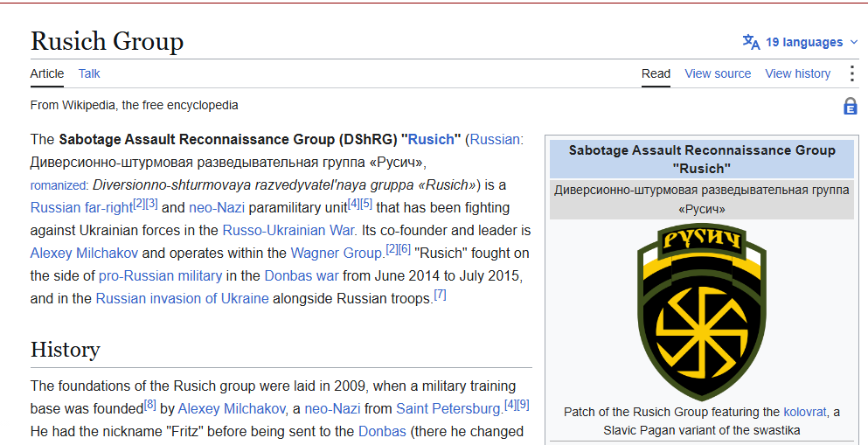The height and width of the screenshot is (445, 868).
Task: Expand the 19 languages dropdown chevron
Action: pos(854,42)
